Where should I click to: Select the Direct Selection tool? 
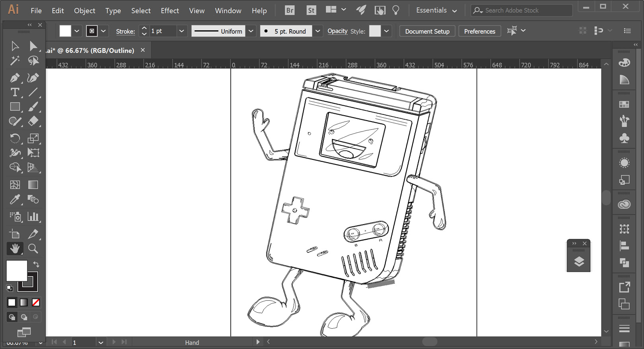tap(33, 46)
